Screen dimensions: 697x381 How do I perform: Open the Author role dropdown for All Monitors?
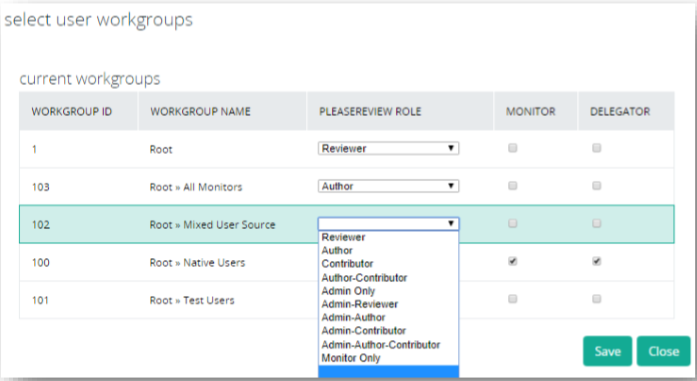click(389, 186)
